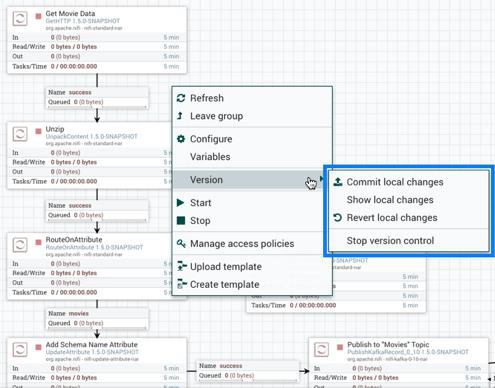Click red stopped indicator on Add Schema Name Attribute
Screen dimensions: 495x388
tap(39, 347)
